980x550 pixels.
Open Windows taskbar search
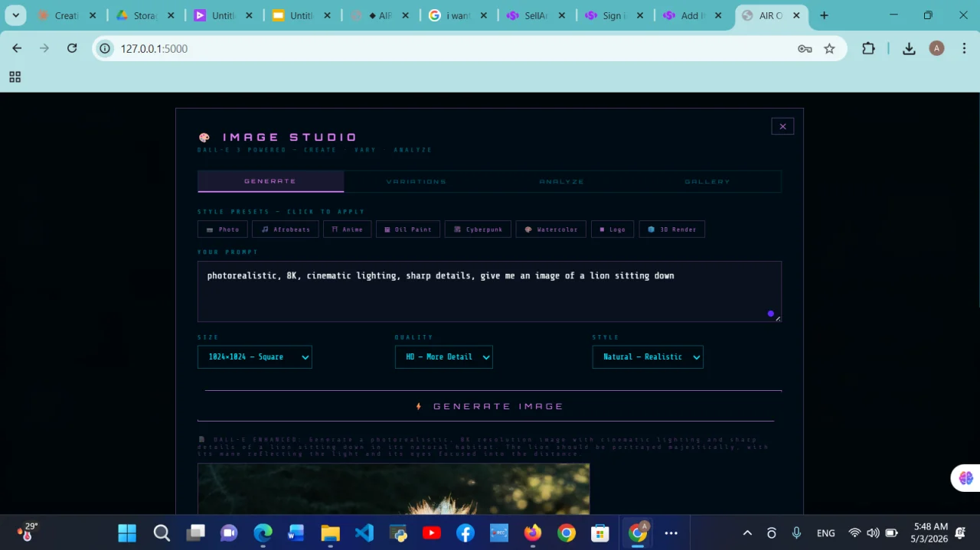[162, 533]
